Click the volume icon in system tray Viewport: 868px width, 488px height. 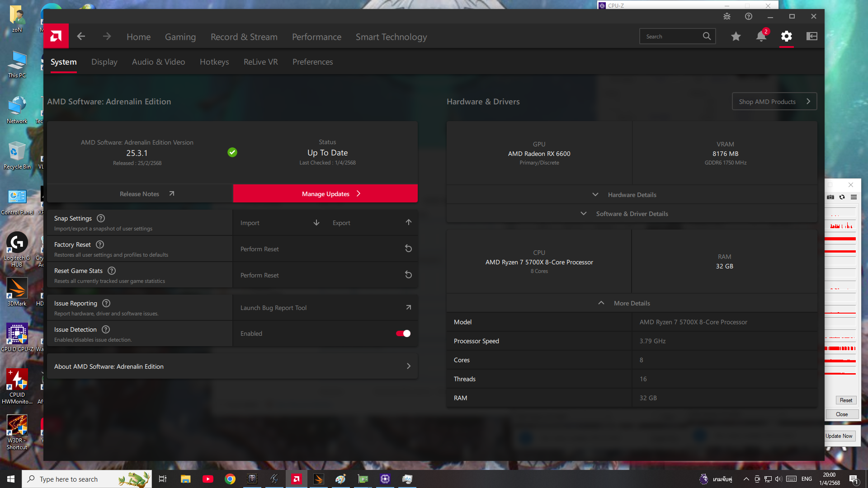coord(778,479)
